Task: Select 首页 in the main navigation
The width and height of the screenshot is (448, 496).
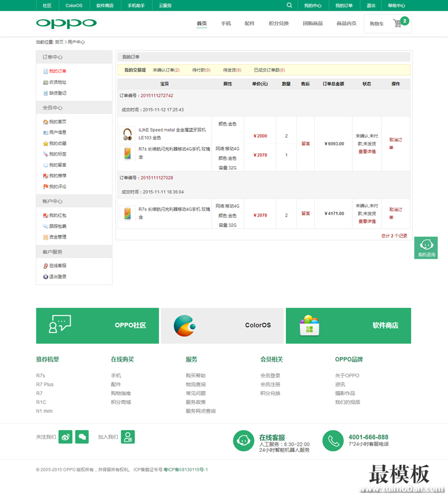Action: (x=202, y=24)
